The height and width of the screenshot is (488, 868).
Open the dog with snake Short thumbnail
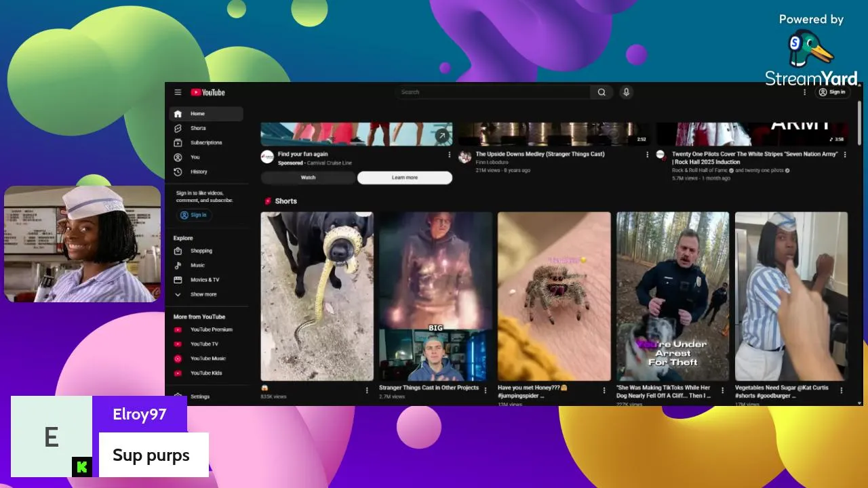(x=317, y=296)
